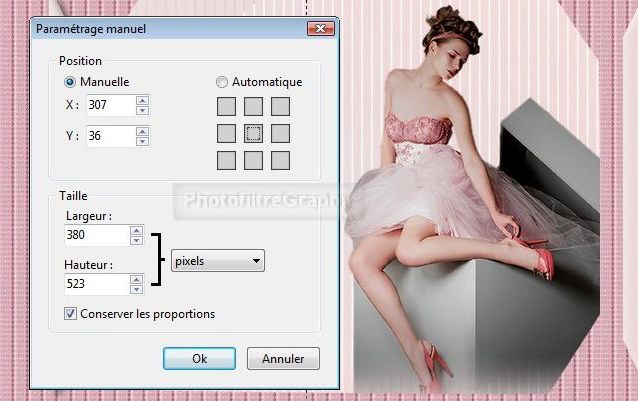
Task: Choose the center alignment square
Action: (253, 133)
